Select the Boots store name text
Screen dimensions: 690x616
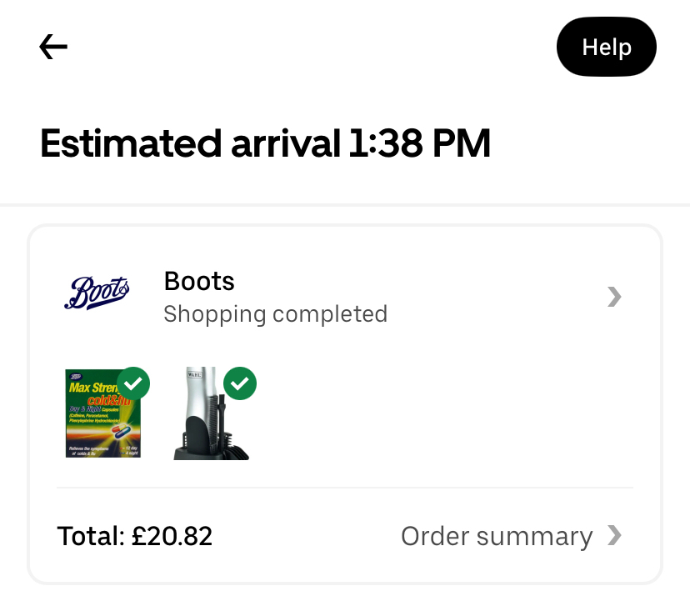click(x=199, y=282)
